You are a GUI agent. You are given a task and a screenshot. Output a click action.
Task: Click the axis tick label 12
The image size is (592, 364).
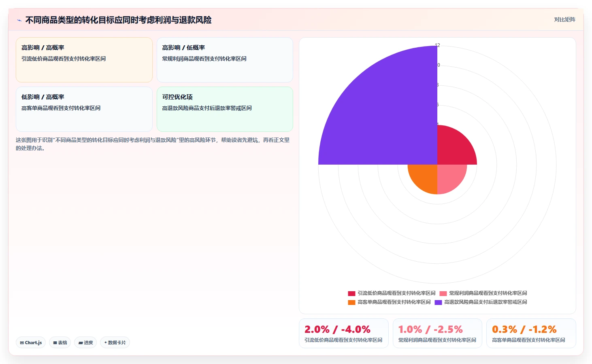tap(437, 45)
